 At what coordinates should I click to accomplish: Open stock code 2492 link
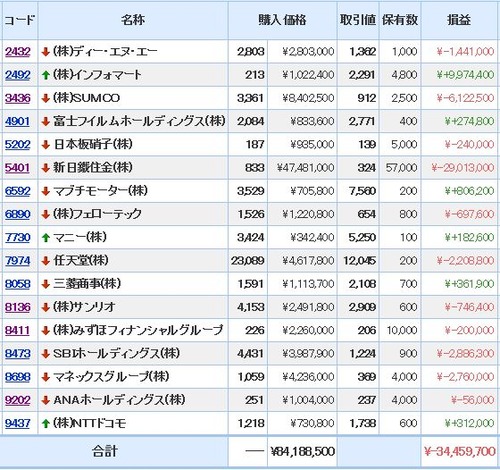tap(18, 75)
